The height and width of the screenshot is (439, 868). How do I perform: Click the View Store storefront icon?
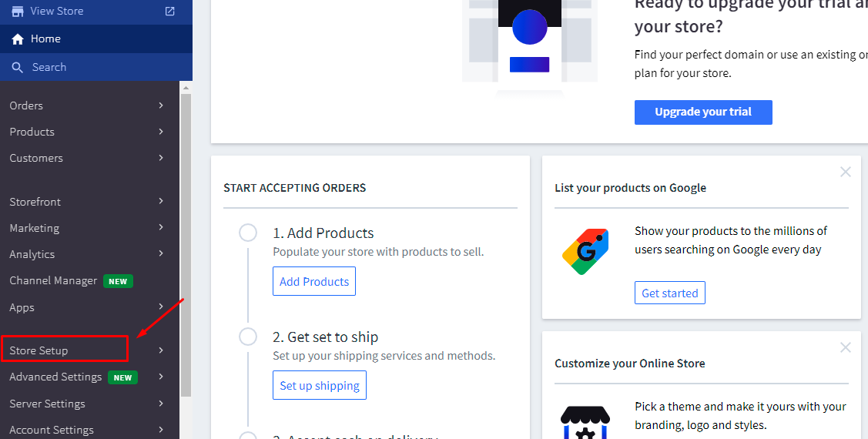(17, 12)
